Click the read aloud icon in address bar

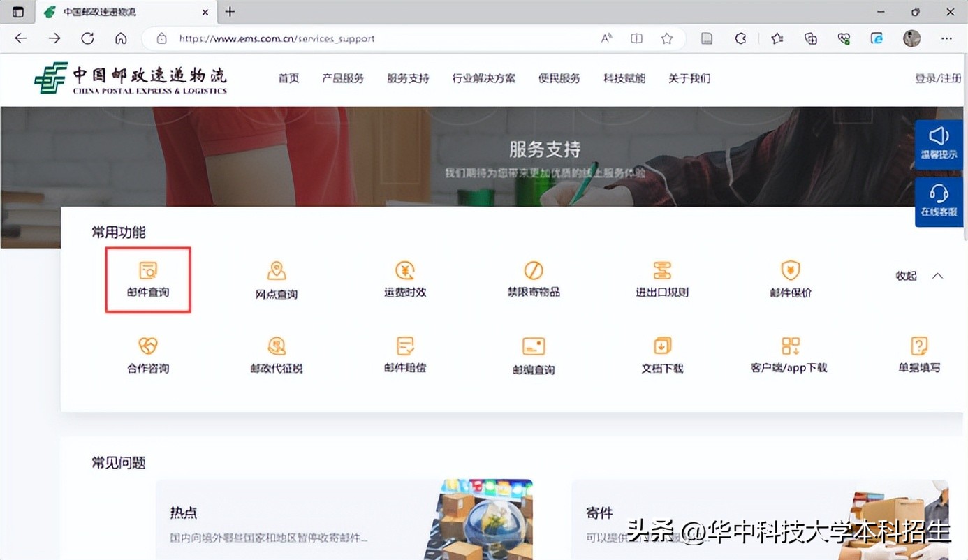[606, 38]
